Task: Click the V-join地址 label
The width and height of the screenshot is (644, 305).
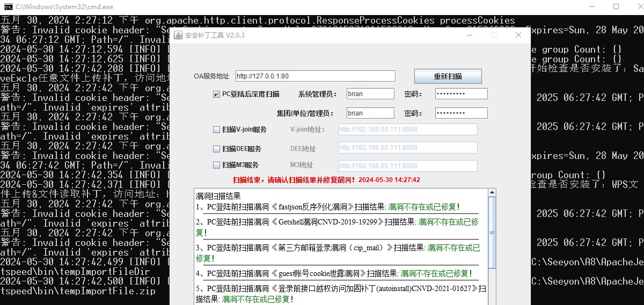Action: pos(308,129)
